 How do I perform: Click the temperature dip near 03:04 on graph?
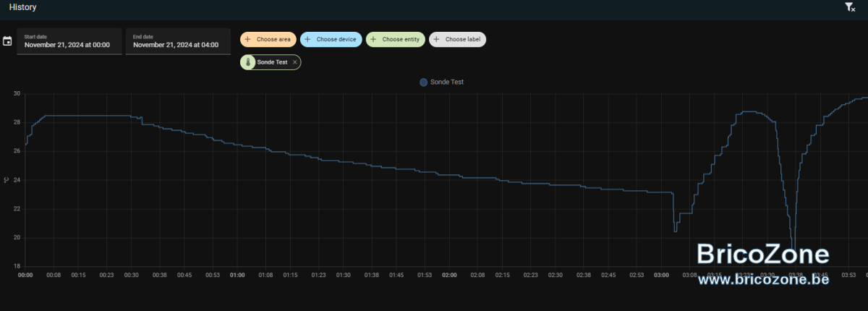coord(676,230)
